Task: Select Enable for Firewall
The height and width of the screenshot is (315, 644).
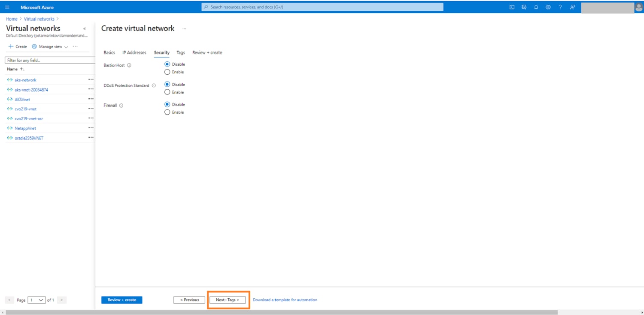Action: coord(167,112)
